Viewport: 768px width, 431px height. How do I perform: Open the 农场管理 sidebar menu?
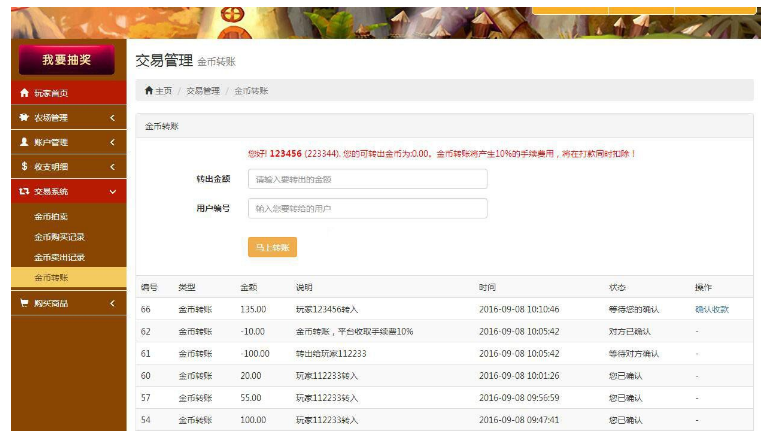[69, 118]
